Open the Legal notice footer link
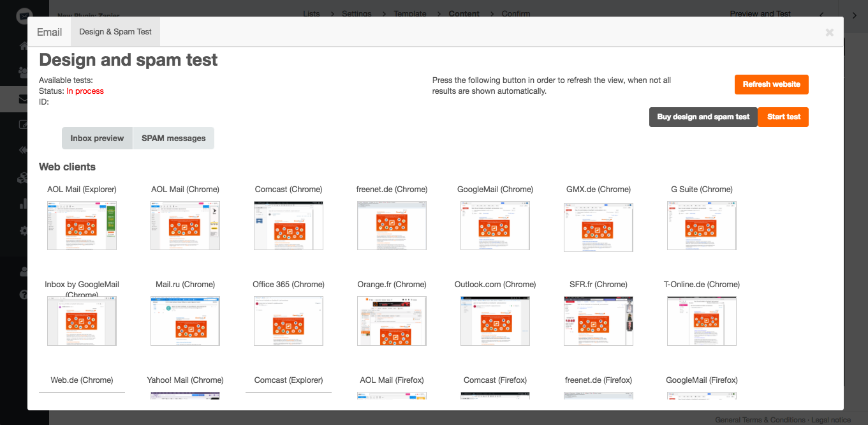 [831, 420]
